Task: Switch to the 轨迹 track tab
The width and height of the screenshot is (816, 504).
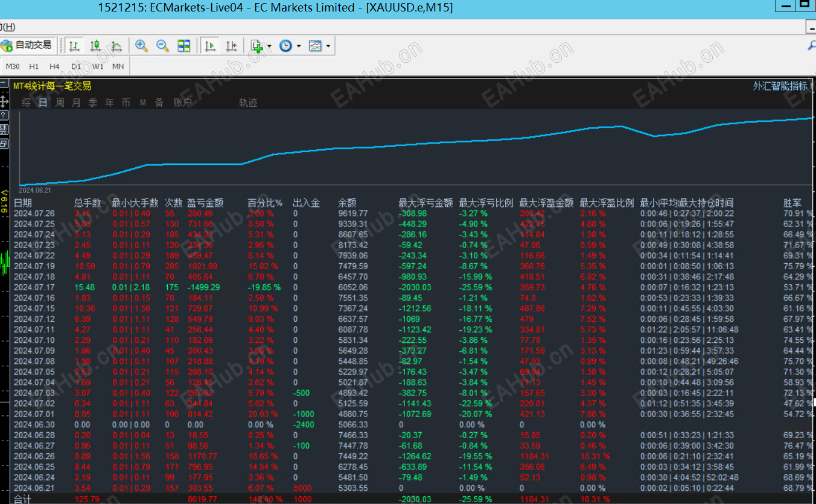Action: click(248, 103)
